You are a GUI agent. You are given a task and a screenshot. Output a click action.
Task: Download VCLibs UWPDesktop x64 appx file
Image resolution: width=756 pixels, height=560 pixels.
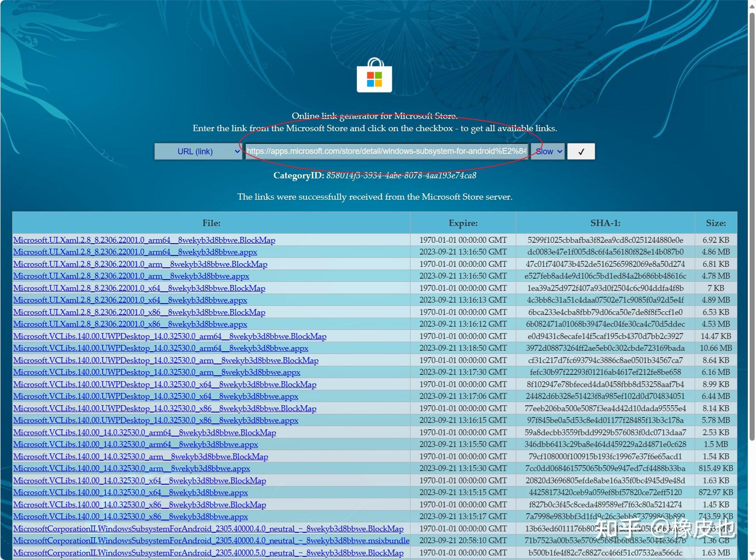point(156,396)
